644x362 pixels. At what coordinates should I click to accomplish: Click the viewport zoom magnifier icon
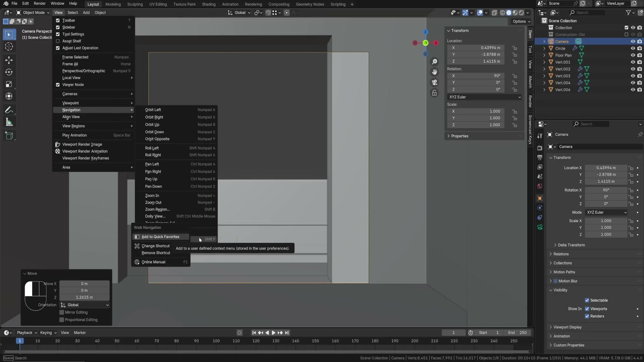pos(434,62)
